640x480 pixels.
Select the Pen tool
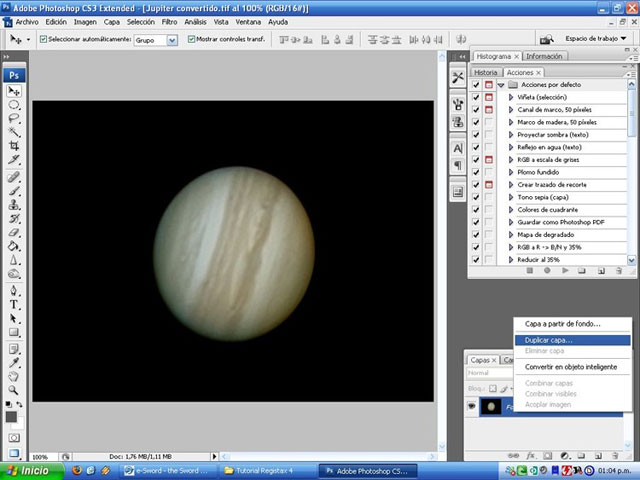point(14,291)
